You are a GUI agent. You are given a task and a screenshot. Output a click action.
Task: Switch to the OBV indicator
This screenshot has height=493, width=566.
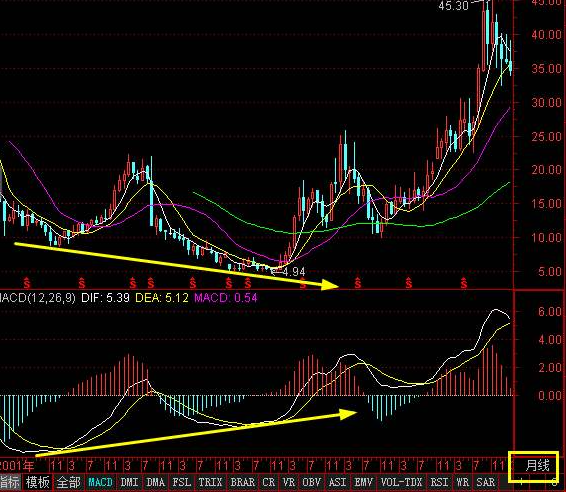312,482
